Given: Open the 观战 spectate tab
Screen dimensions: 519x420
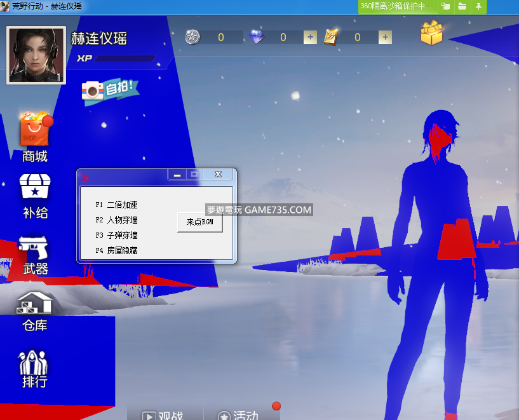Looking at the screenshot, I should tap(163, 416).
